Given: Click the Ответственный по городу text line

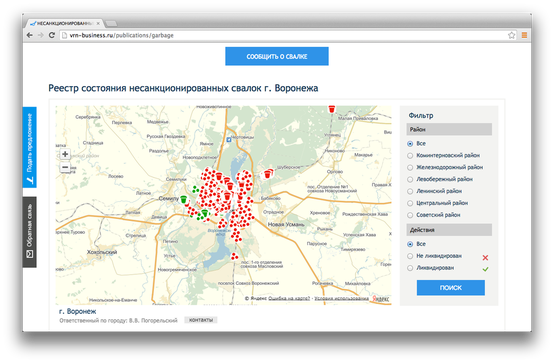Looking at the screenshot, I should pyautogui.click(x=118, y=321).
